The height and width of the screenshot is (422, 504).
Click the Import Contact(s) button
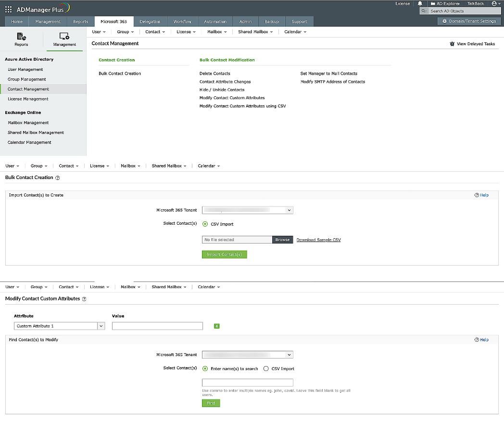(x=225, y=255)
